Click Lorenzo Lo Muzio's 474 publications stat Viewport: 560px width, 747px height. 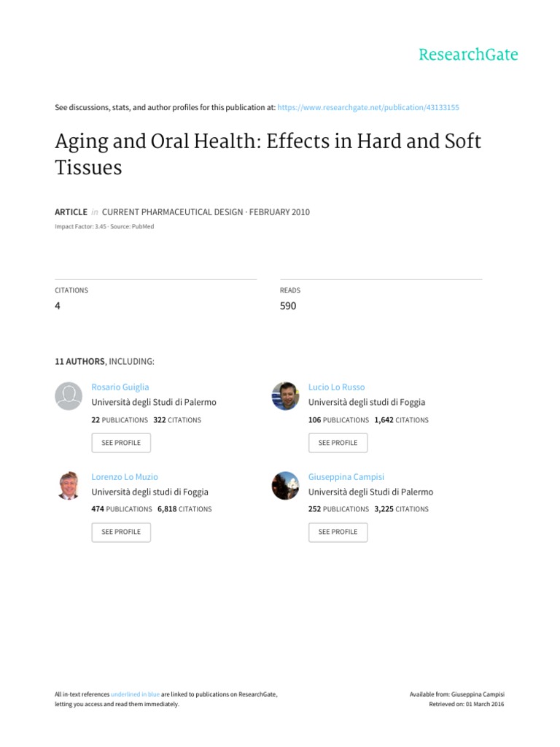pyautogui.click(x=122, y=509)
